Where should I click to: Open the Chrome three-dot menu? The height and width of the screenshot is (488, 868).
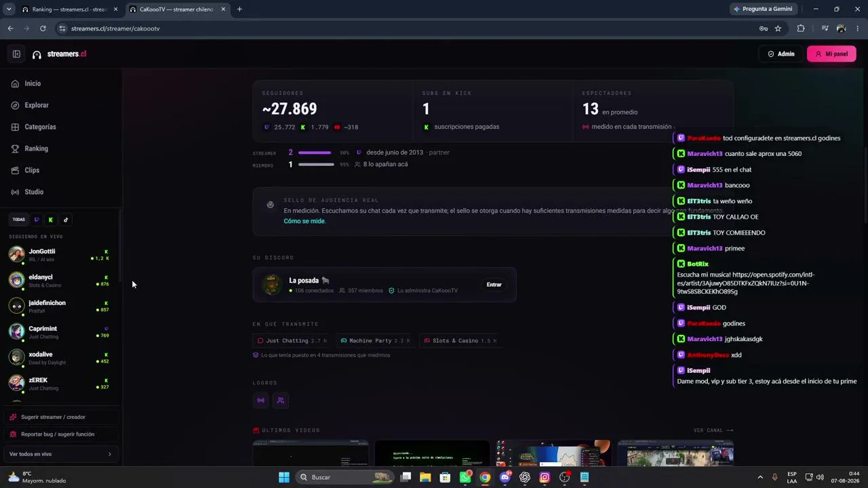point(858,28)
